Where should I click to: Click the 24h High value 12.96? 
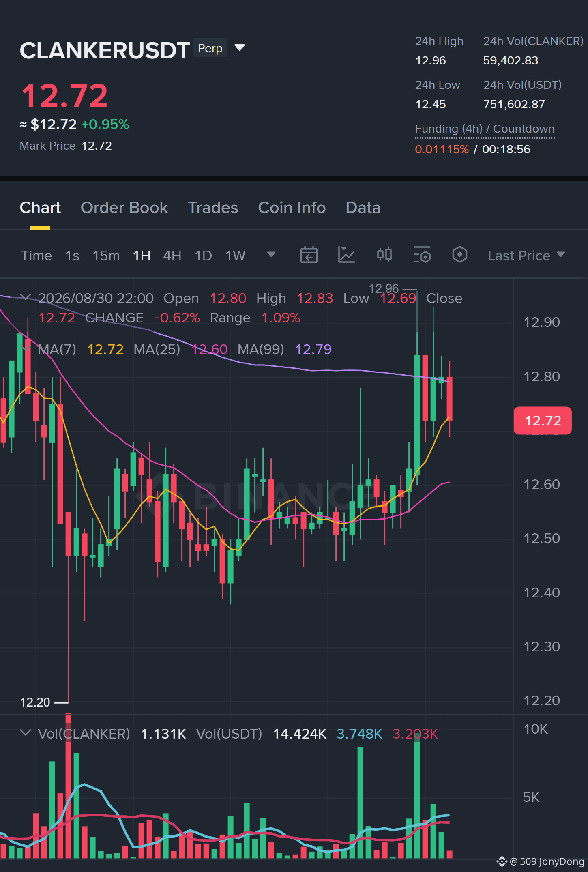tap(431, 60)
